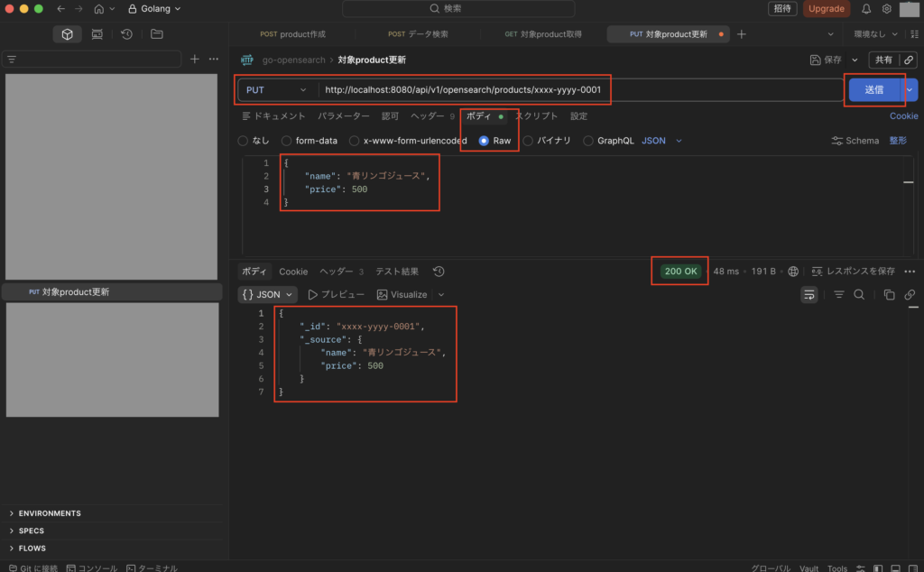
Task: Open the PUT method dropdown
Action: coord(277,90)
